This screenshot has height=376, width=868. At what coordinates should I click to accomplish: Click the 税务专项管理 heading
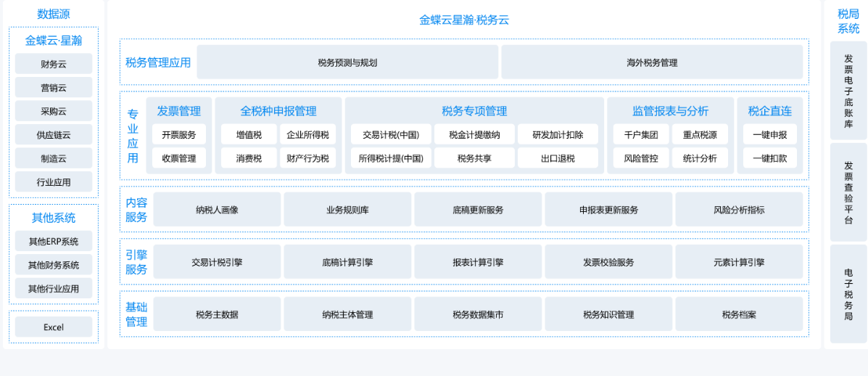474,111
